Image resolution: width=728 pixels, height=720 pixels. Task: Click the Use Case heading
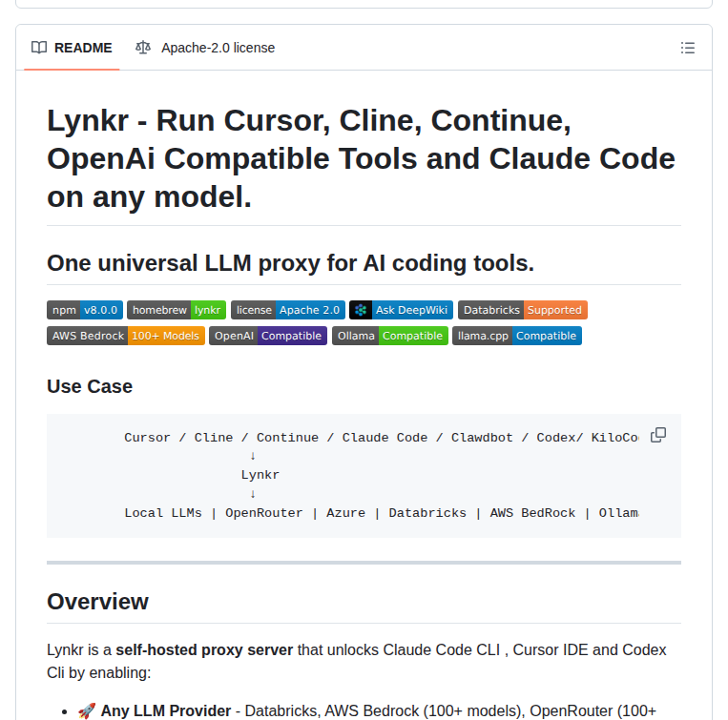point(90,386)
